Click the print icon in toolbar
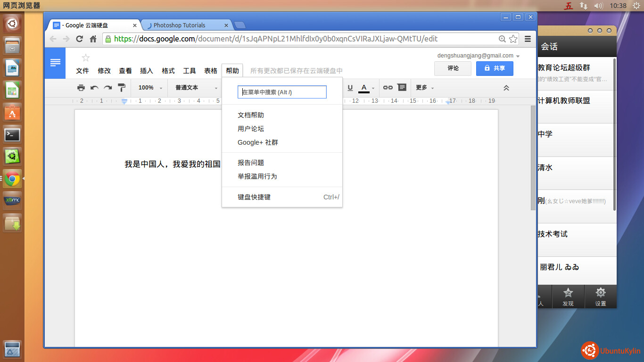Viewport: 644px width, 362px height. (81, 88)
